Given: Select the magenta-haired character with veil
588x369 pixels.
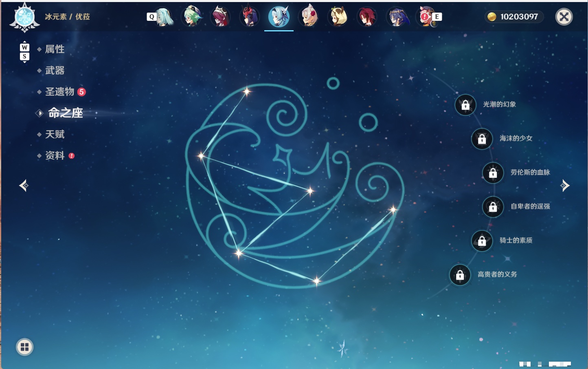Looking at the screenshot, I should point(220,17).
